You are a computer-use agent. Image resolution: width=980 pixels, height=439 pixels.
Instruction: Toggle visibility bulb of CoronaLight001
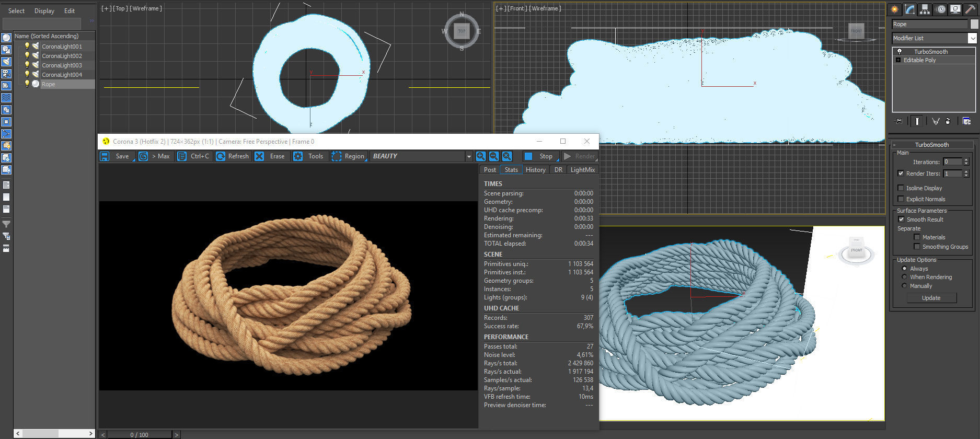[x=27, y=46]
